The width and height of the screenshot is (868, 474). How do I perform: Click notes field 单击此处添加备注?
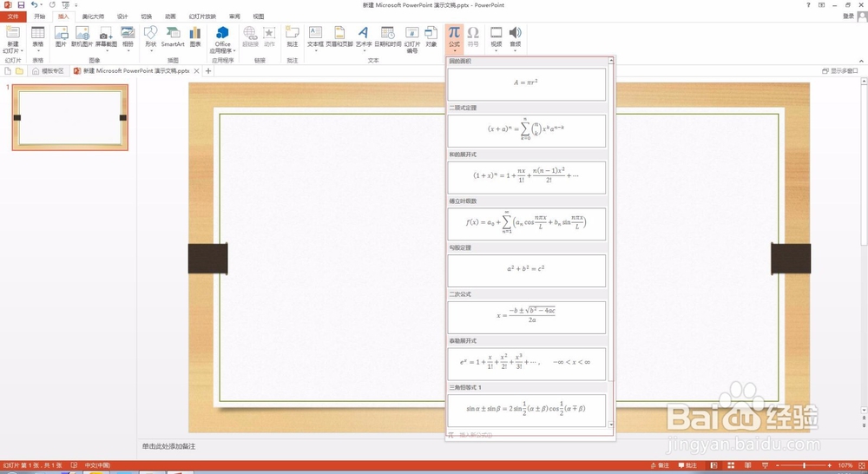(169, 446)
